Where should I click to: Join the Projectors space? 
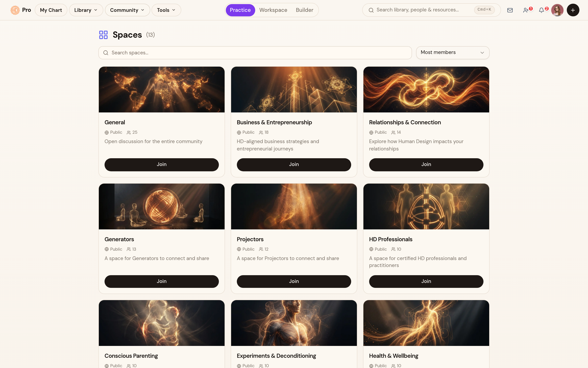point(294,281)
